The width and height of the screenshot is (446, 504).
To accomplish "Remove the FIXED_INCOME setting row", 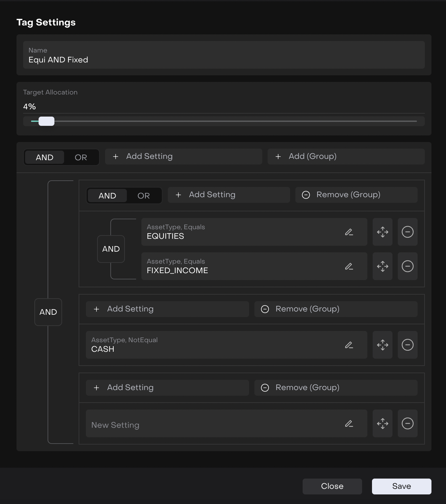I will coord(407,267).
